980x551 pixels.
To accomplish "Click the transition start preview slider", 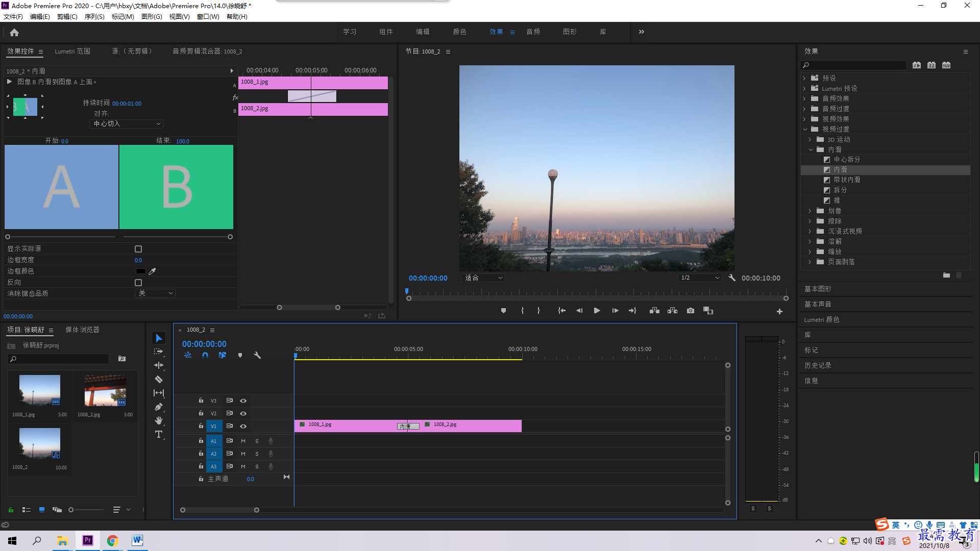I will pos(8,237).
